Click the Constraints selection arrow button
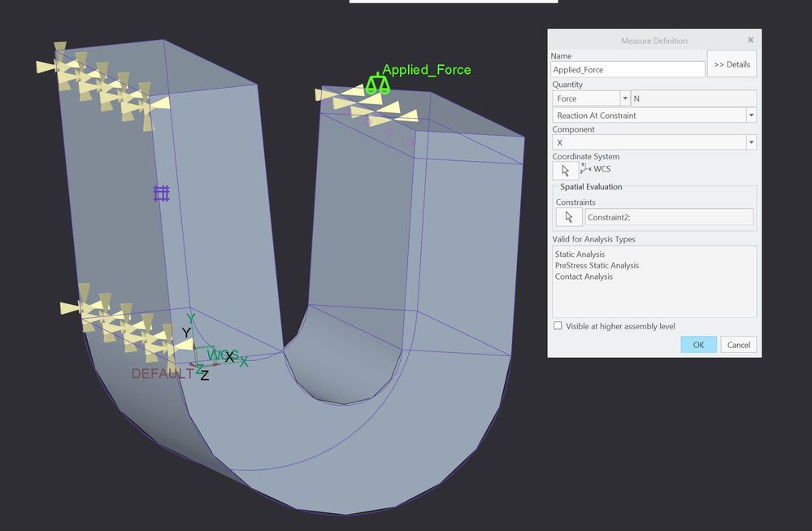The image size is (812, 531). [568, 217]
